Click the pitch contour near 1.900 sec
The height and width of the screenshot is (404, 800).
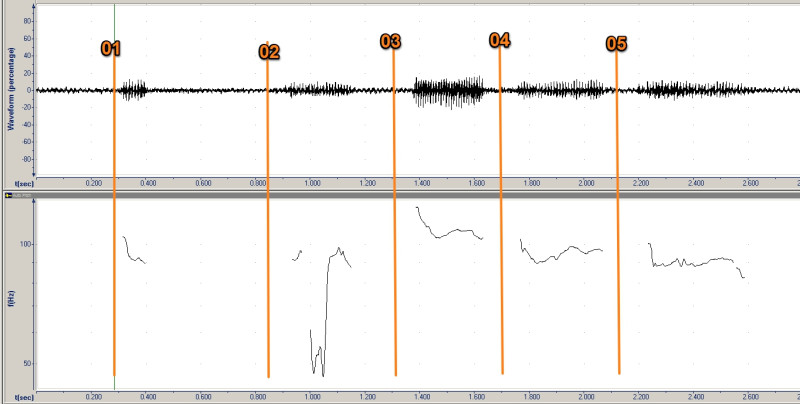(561, 251)
